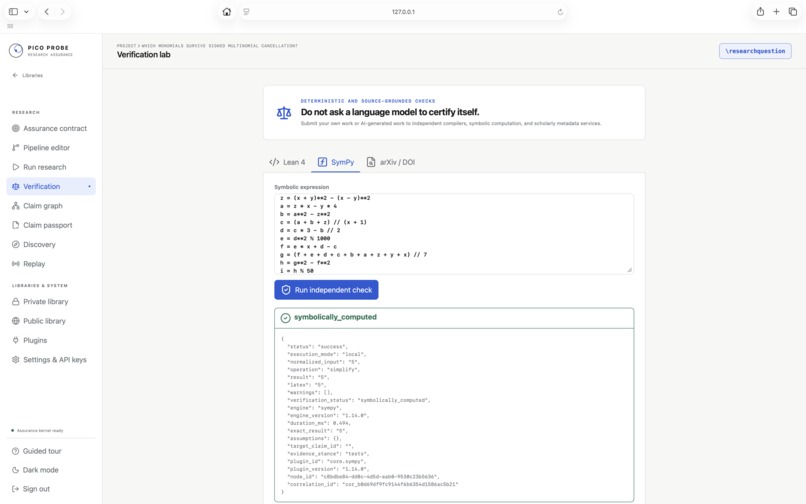This screenshot has width=806, height=504.
Task: Switch to the Lean 4 tab
Action: tap(287, 162)
